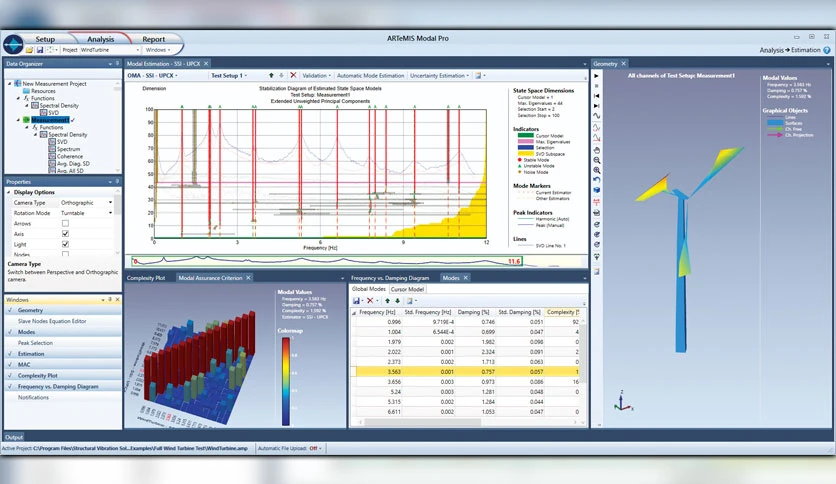Click the red X delete icon in Modal Estimation toolbar

[x=293, y=75]
